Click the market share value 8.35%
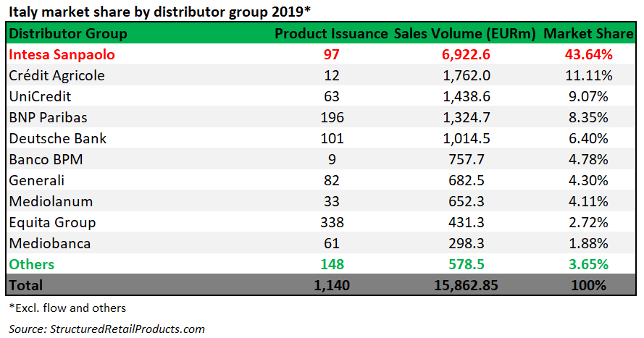This screenshot has width=644, height=338. click(588, 118)
